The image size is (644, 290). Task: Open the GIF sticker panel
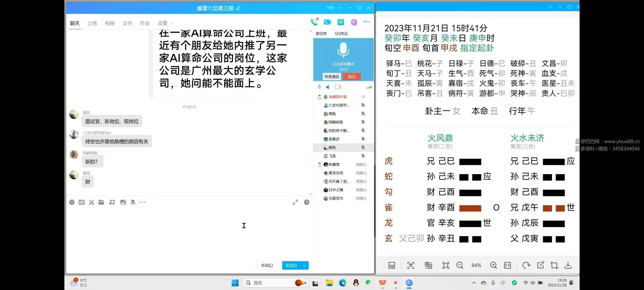[x=82, y=202]
